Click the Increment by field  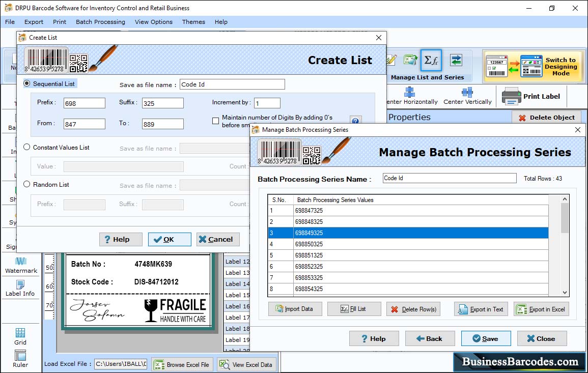(x=267, y=103)
